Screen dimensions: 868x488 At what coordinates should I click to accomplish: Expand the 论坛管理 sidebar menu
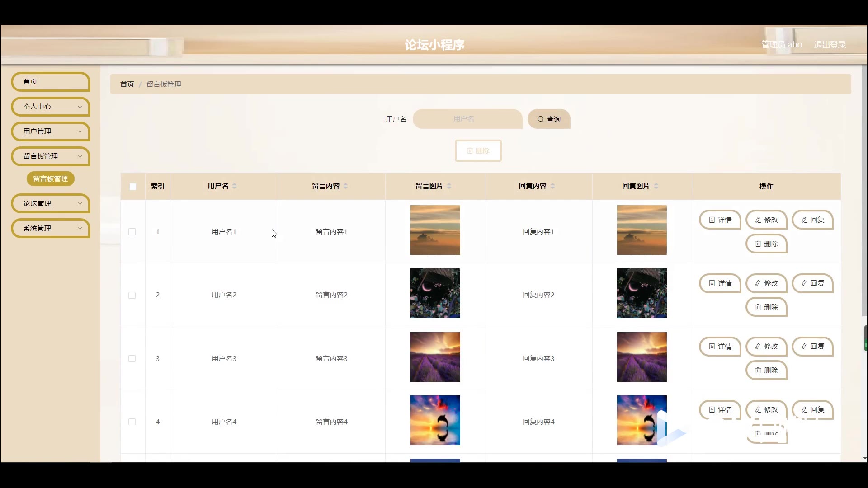point(50,204)
